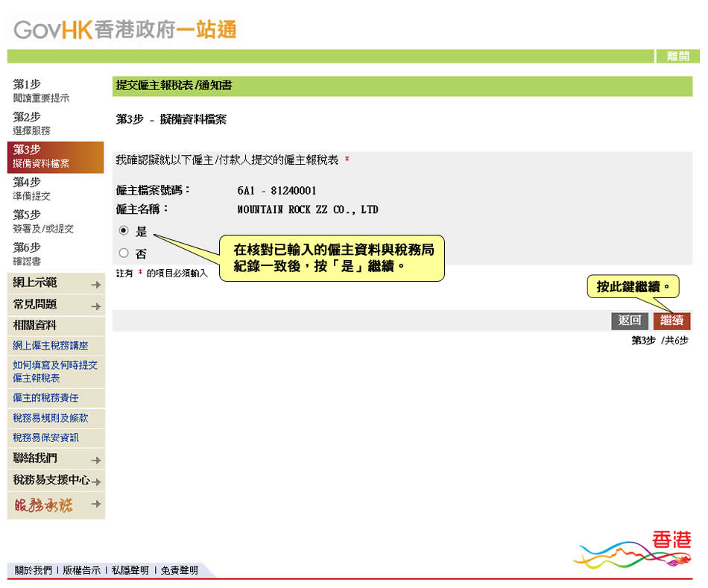
Task: Select the 否 radio button
Action: pyautogui.click(x=124, y=253)
